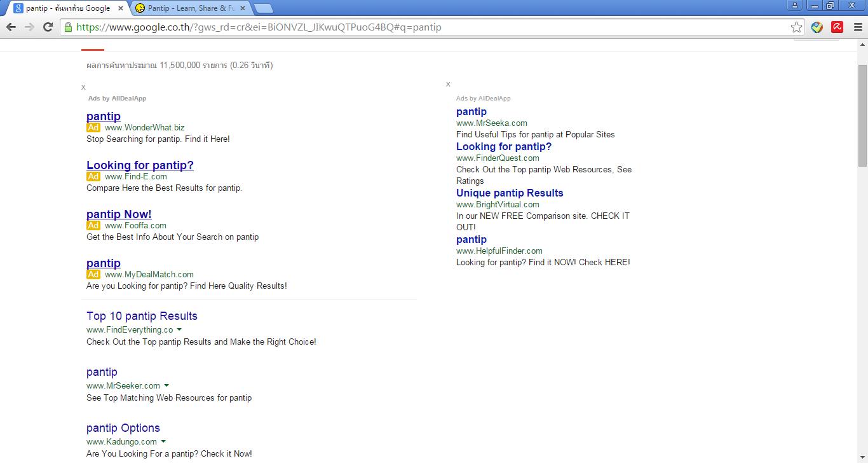Bookmark this page with star icon
The width and height of the screenshot is (868, 463).
pyautogui.click(x=796, y=27)
